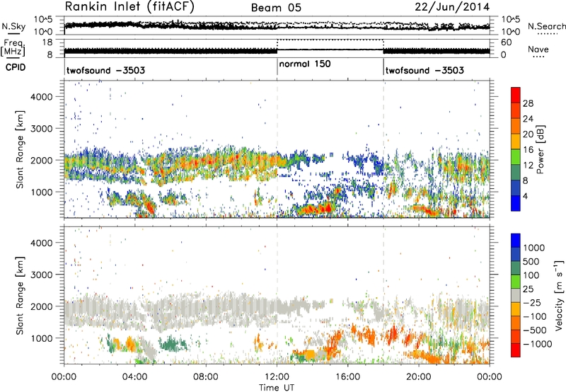Click the date '22/Jun/2014'
Viewport: 566px width, 392px height.
pyautogui.click(x=452, y=7)
